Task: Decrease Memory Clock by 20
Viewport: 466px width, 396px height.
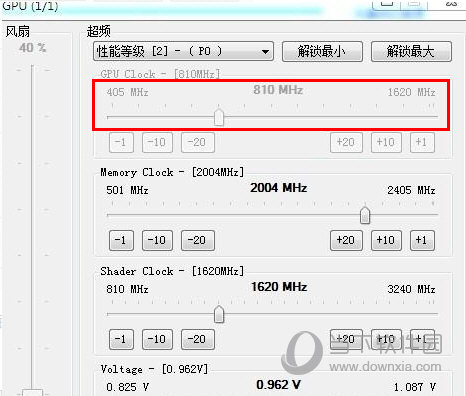Action: click(x=198, y=240)
